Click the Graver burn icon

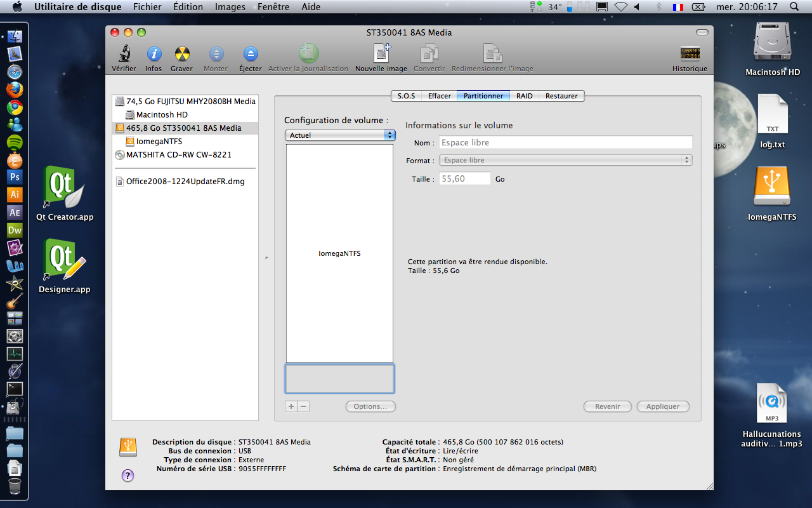click(x=182, y=54)
